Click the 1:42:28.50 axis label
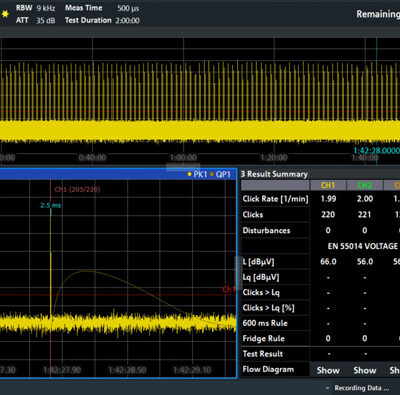Screen dimensions: 400x395 (127, 370)
